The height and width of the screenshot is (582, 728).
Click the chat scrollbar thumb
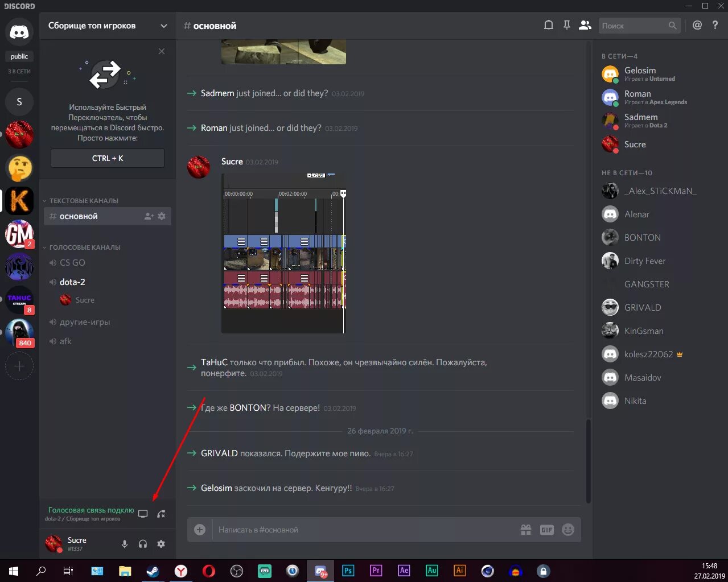[589, 461]
